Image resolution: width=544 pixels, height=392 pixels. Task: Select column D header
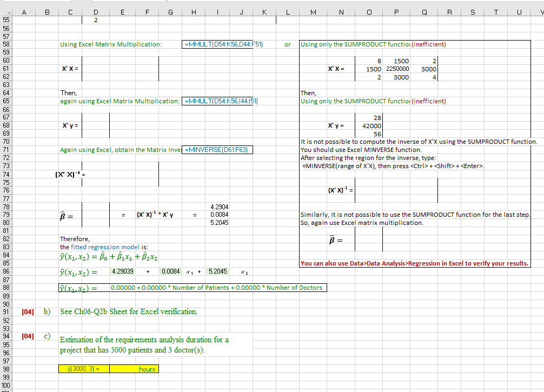click(96, 12)
